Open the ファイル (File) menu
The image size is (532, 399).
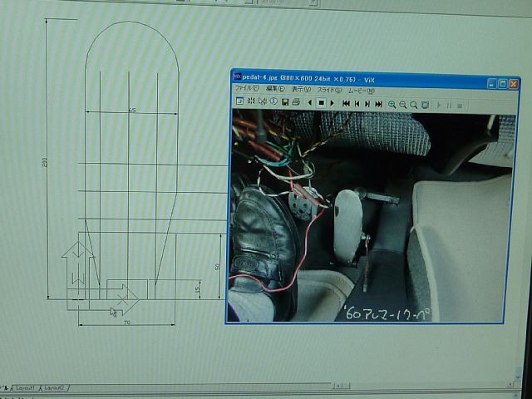247,89
